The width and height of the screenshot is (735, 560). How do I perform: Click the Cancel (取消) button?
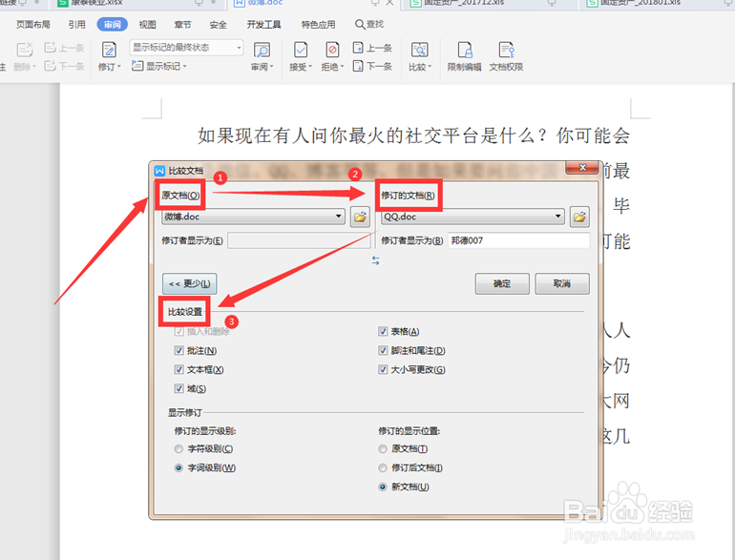click(562, 284)
